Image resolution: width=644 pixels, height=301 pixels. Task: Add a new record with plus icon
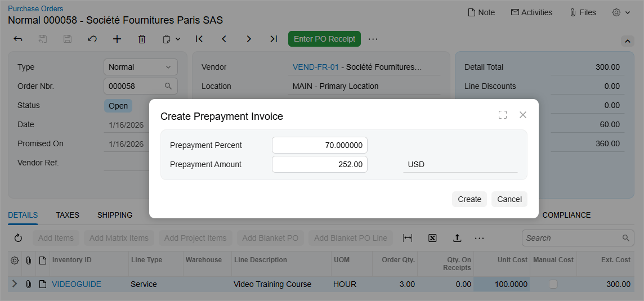point(117,39)
